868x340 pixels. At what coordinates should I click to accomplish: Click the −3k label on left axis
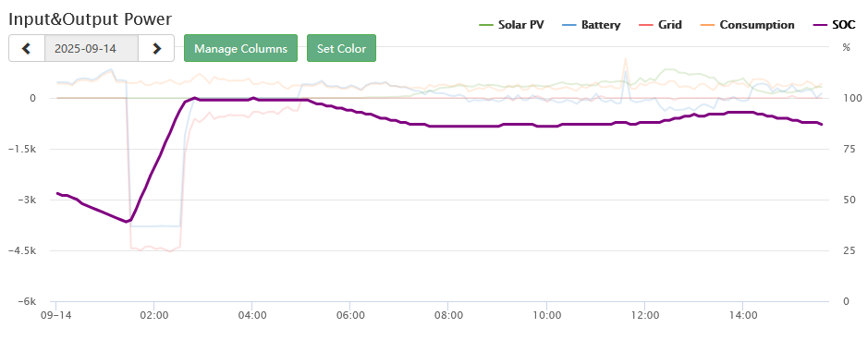tap(26, 200)
